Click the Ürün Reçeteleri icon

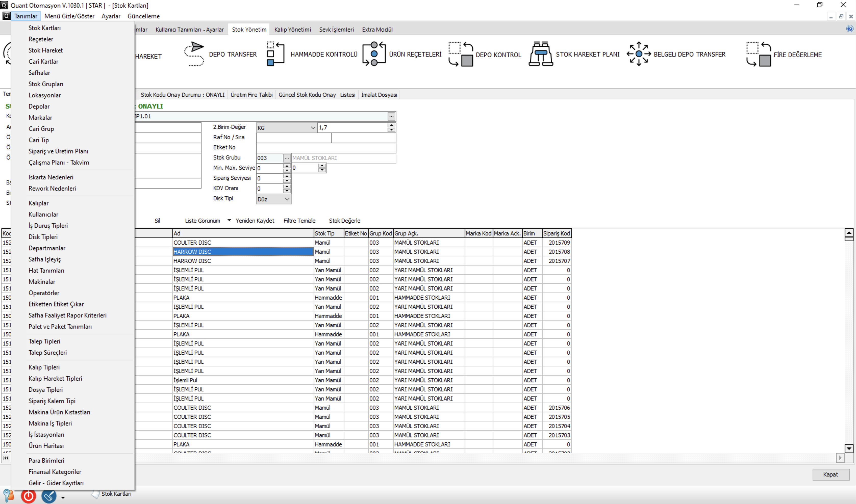[374, 54]
